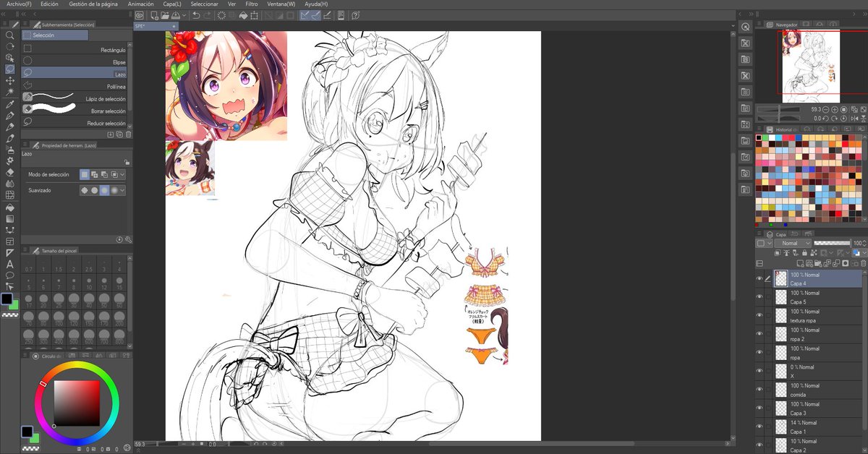
Task: Hide the Capa 4 layer
Action: [x=759, y=279]
